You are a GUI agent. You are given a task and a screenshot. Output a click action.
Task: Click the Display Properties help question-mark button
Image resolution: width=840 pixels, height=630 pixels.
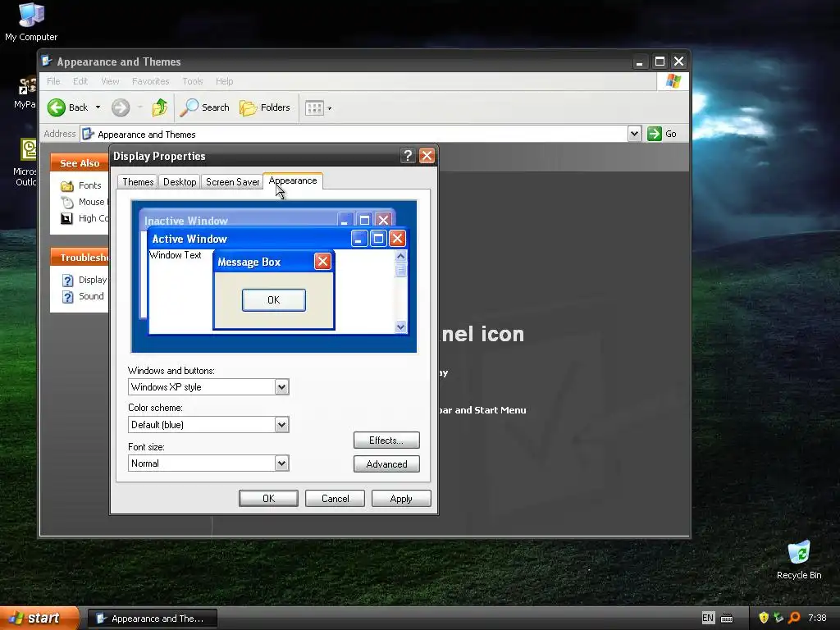point(408,156)
